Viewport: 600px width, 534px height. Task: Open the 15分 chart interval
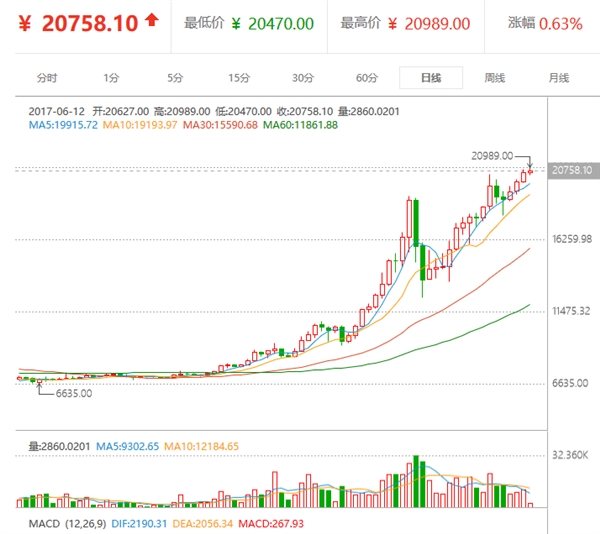[x=238, y=78]
